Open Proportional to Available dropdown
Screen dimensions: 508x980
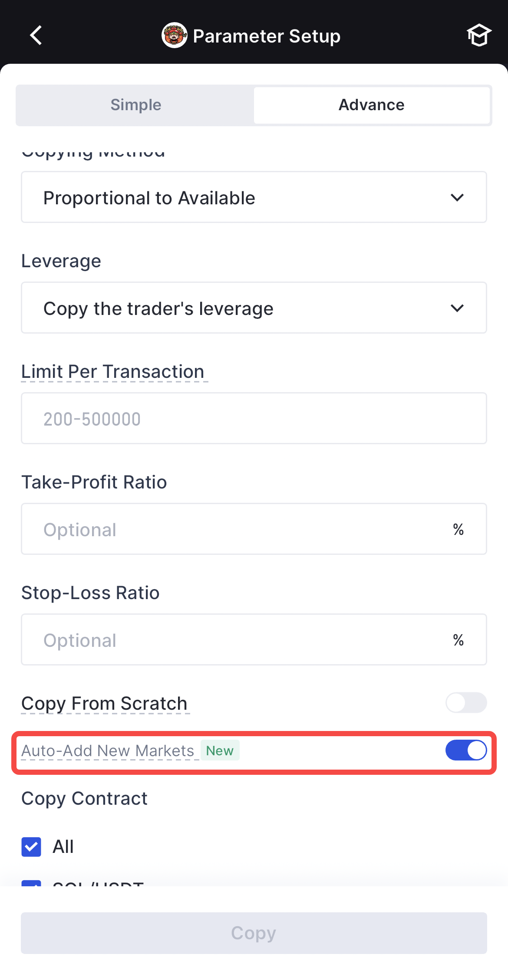[x=254, y=197]
